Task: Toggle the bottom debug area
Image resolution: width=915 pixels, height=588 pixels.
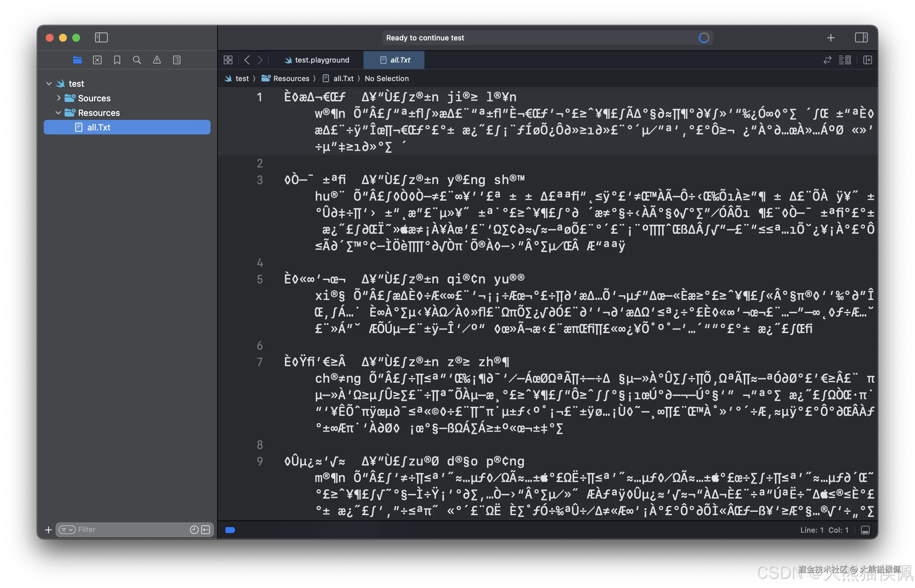Action: 865,530
